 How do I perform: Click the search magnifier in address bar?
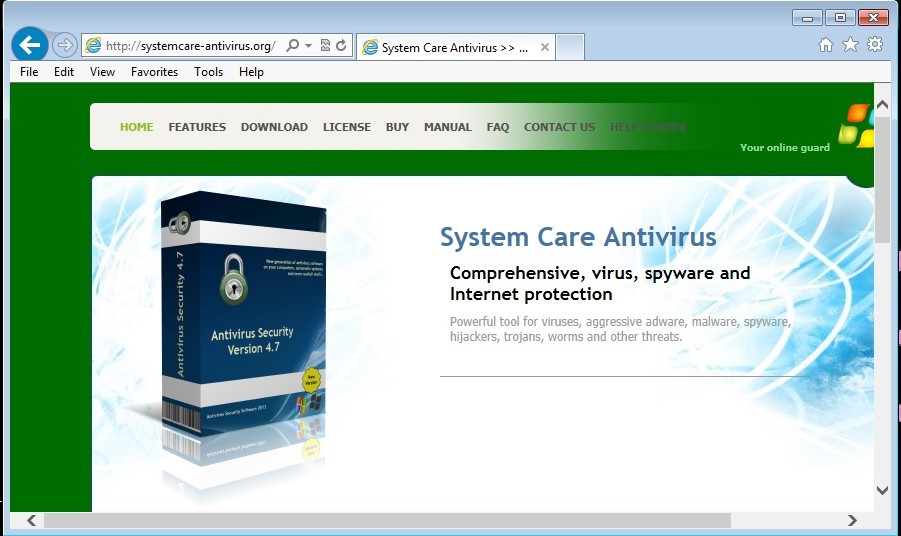[292, 45]
